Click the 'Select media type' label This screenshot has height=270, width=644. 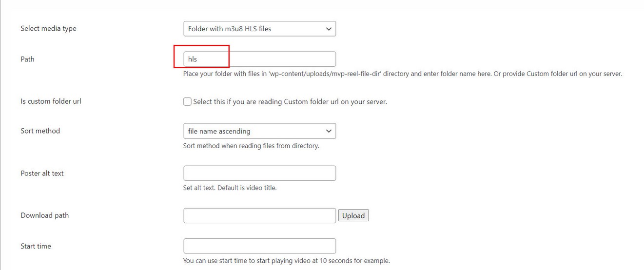(x=48, y=29)
